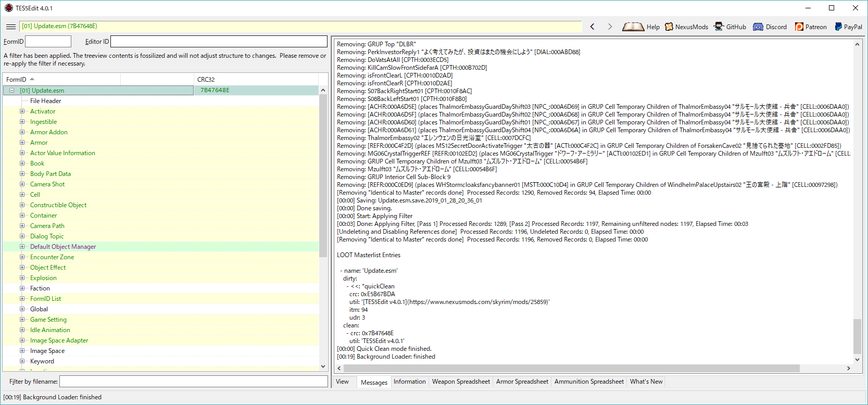This screenshot has width=868, height=405.
Task: Select the Camera Shot row
Action: point(161,184)
